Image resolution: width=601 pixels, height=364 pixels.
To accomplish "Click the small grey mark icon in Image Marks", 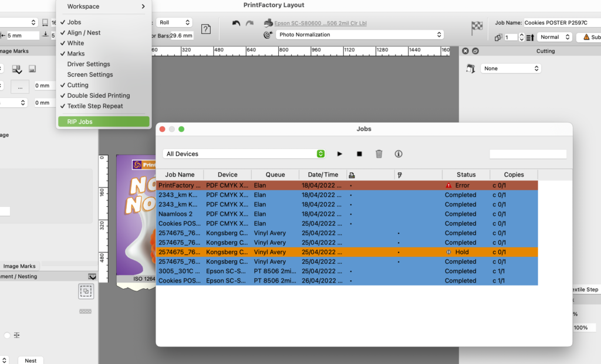I will (x=32, y=69).
